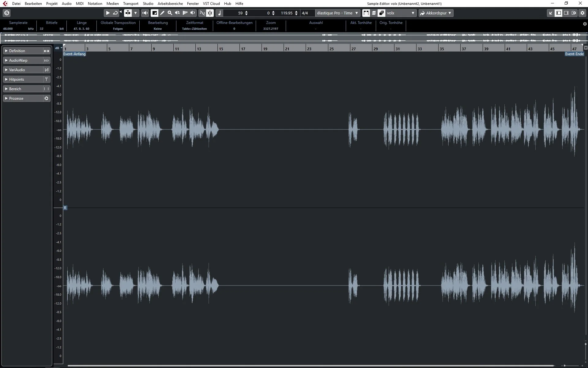Expand the AudioWarp section

pyautogui.click(x=26, y=60)
